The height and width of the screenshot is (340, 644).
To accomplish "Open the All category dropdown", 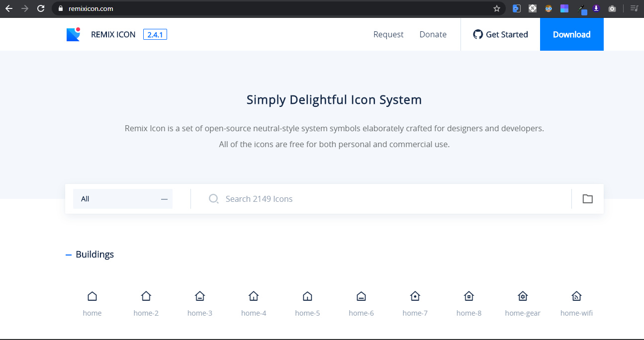I will tap(123, 199).
